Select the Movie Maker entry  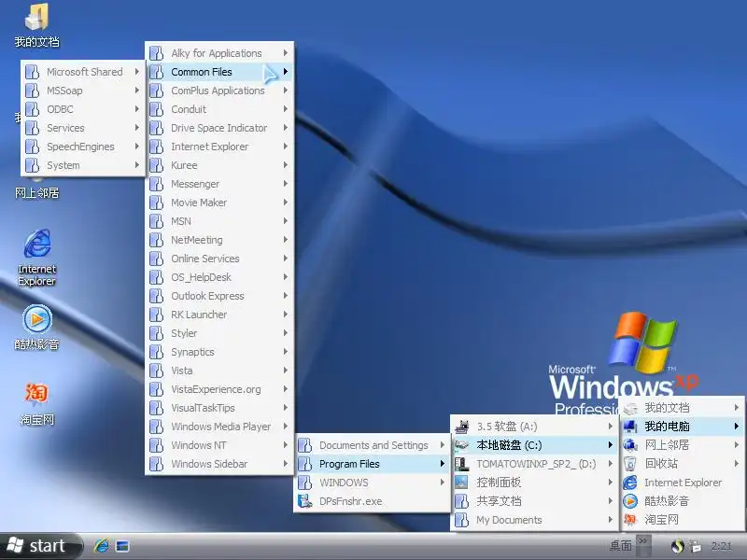click(x=219, y=203)
